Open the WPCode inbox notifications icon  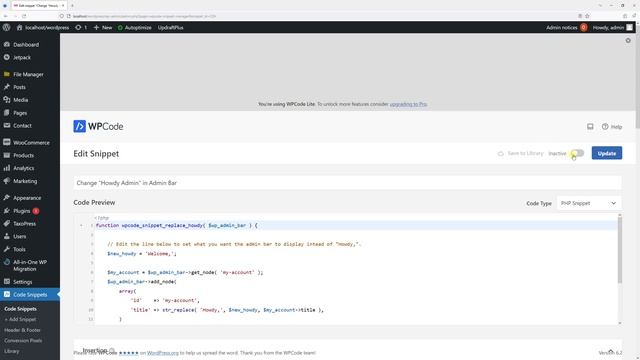590,127
